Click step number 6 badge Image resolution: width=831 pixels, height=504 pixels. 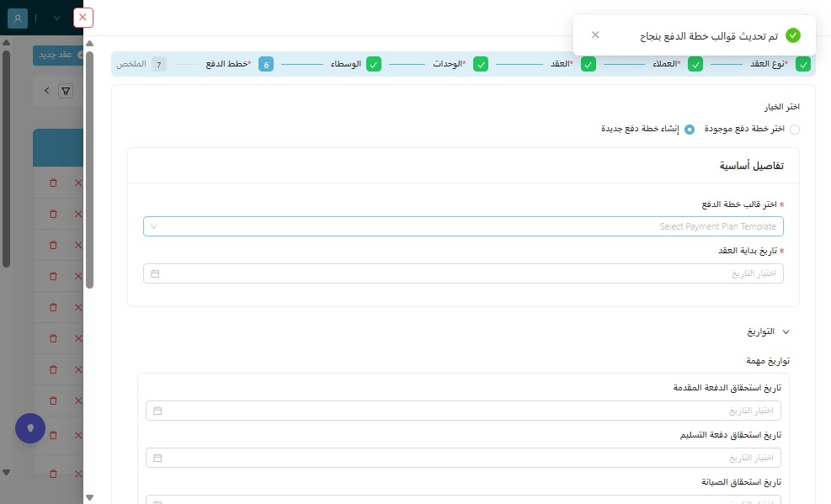[266, 64]
